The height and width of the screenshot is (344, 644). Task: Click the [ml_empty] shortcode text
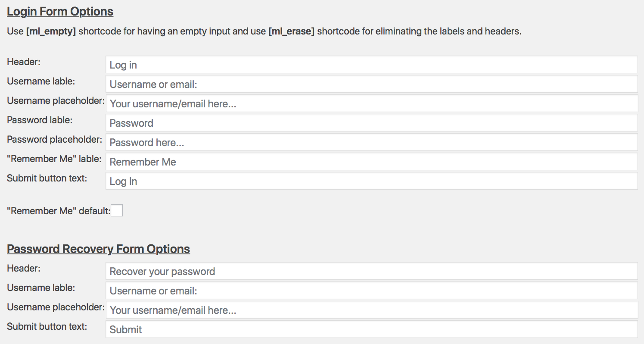(x=51, y=31)
